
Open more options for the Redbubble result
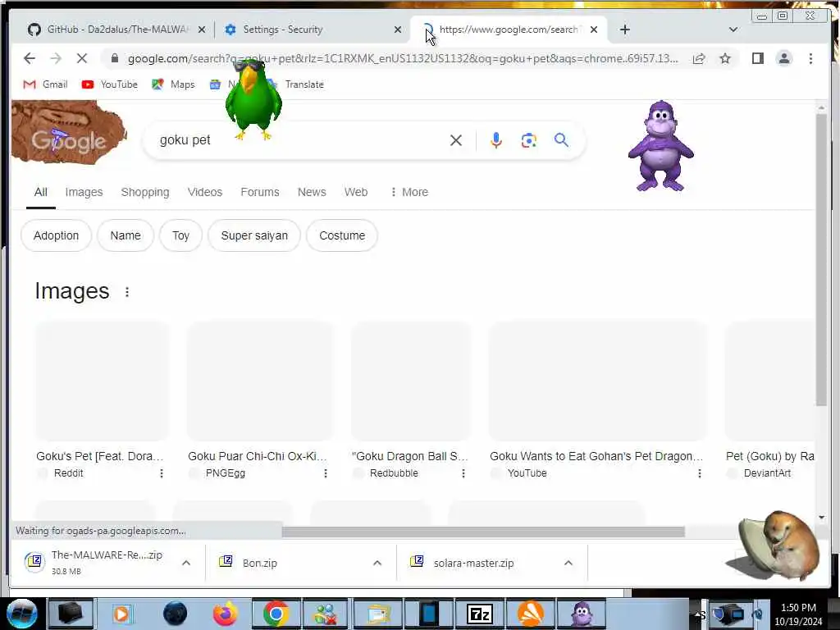463,473
